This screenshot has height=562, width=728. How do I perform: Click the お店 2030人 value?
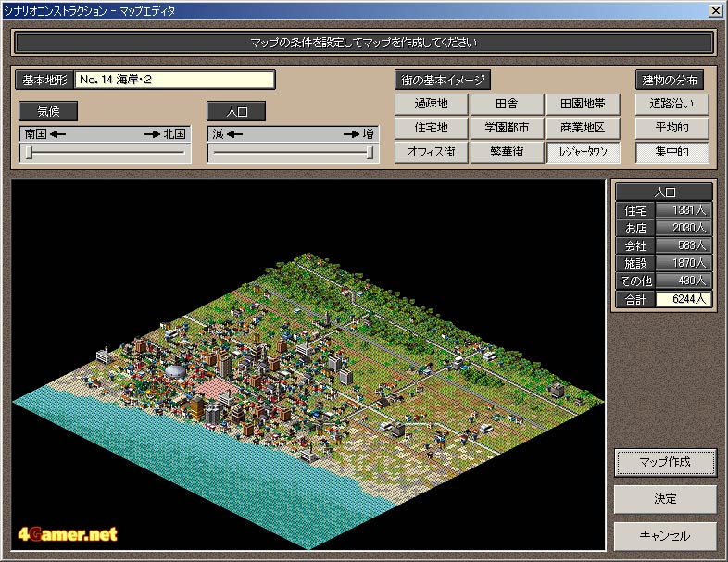pos(684,228)
